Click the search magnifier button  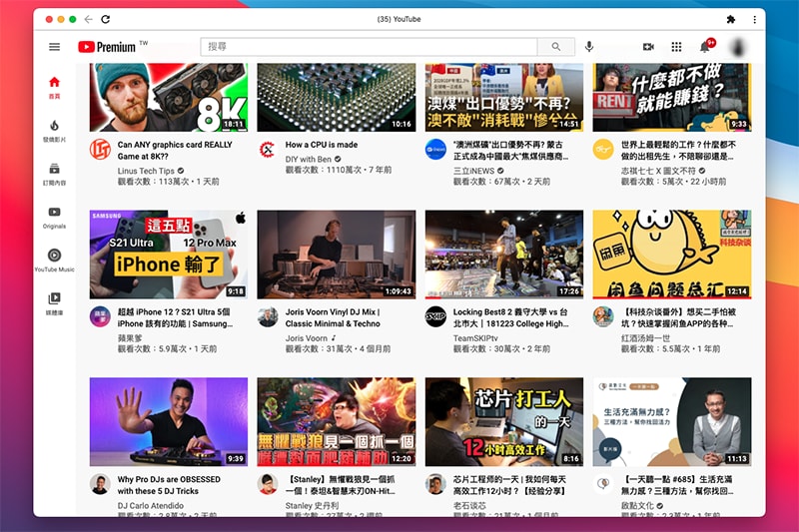coord(555,47)
